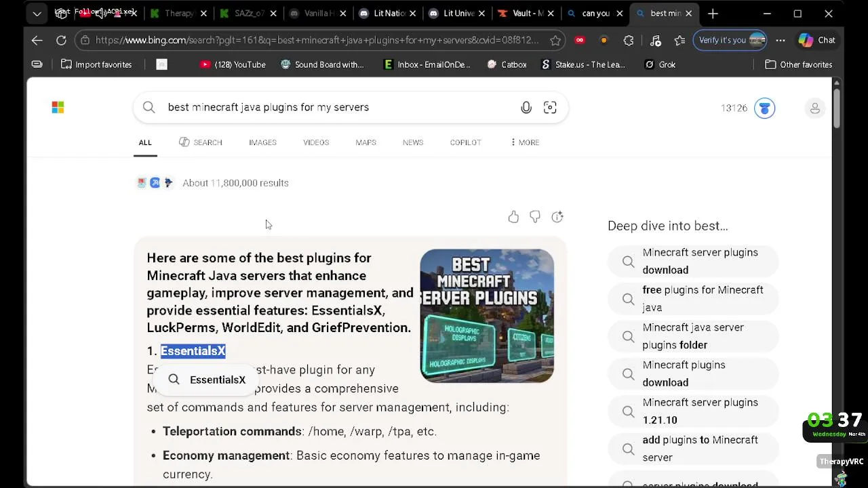Click the Bing search text field

click(x=339, y=107)
